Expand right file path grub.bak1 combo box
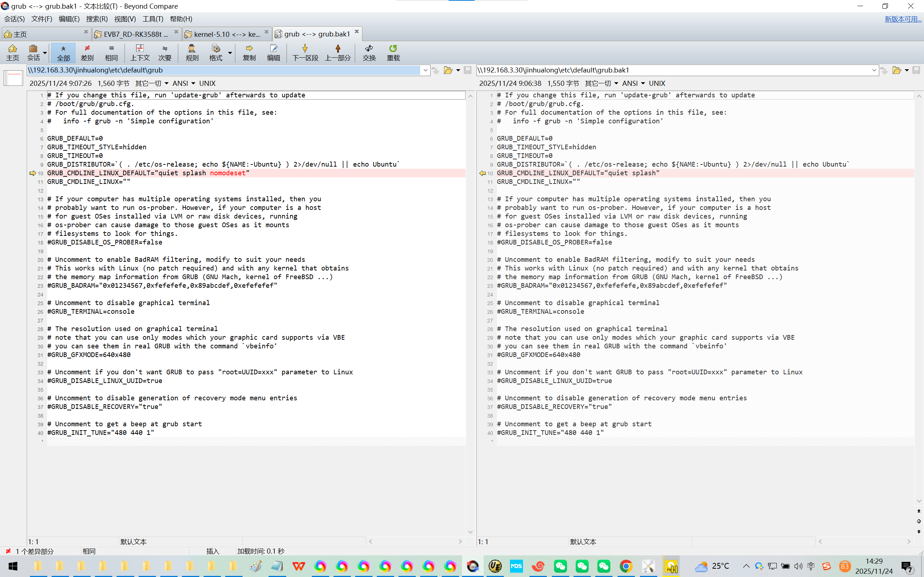This screenshot has width=924, height=577. coord(874,70)
